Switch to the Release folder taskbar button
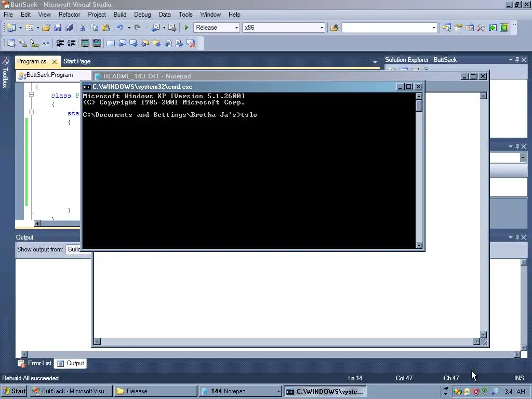The height and width of the screenshot is (399, 532). point(155,391)
